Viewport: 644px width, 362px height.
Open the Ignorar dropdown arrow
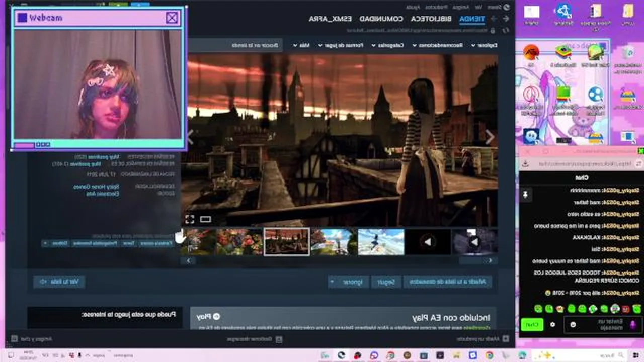332,282
